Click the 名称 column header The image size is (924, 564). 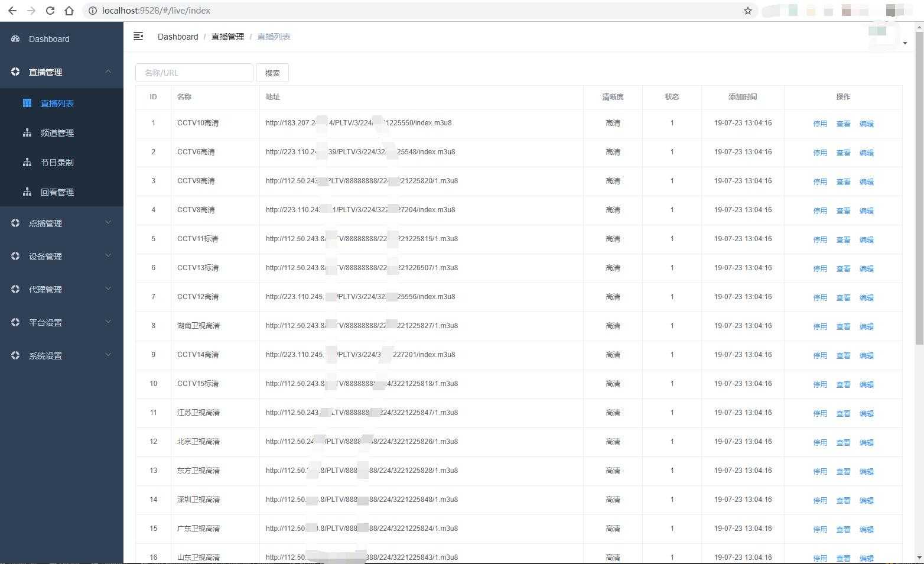click(x=184, y=97)
